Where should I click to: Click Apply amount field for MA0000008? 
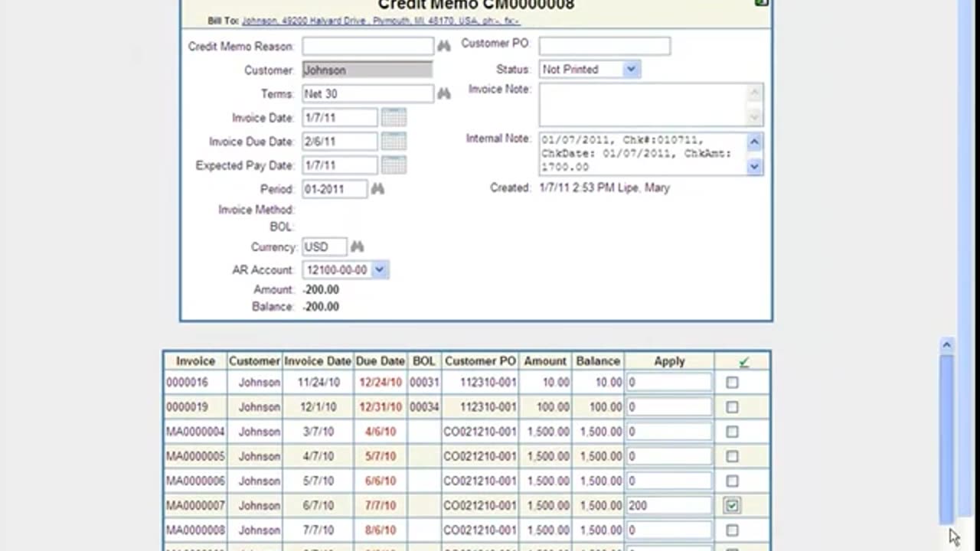(x=669, y=530)
